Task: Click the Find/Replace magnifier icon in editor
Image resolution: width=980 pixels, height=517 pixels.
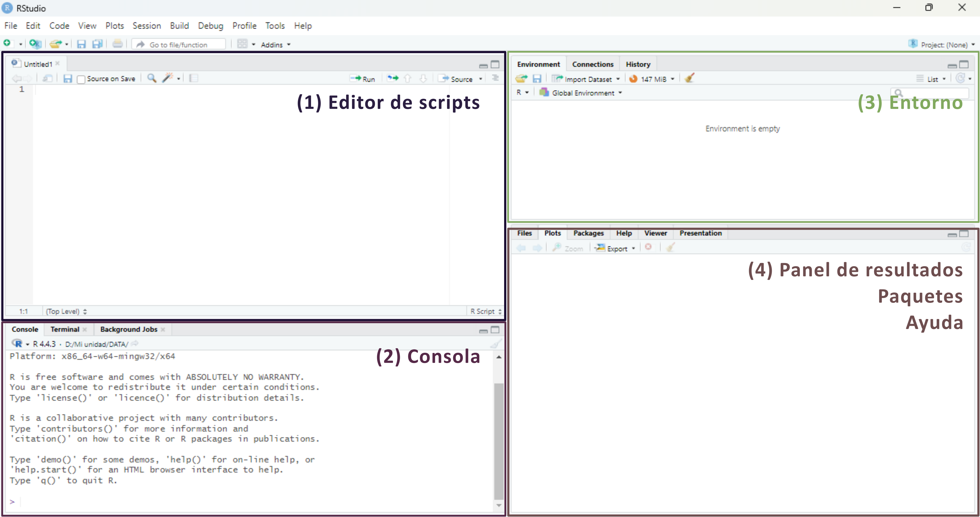Action: pos(152,78)
